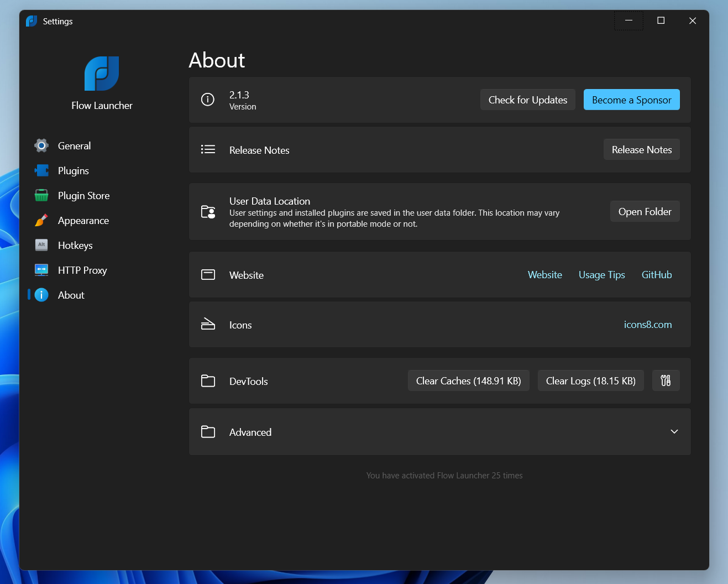Click the Website row window icon
Image resolution: width=728 pixels, height=584 pixels.
[x=208, y=275]
